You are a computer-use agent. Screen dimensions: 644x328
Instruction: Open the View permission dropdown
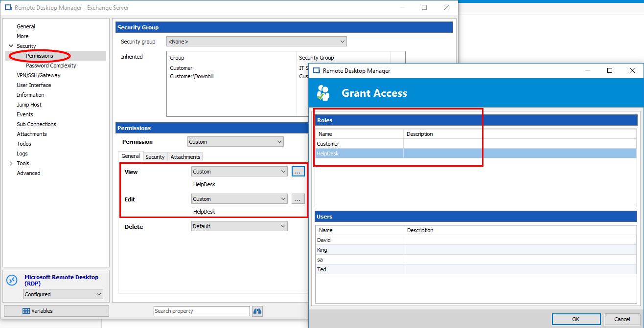(239, 172)
